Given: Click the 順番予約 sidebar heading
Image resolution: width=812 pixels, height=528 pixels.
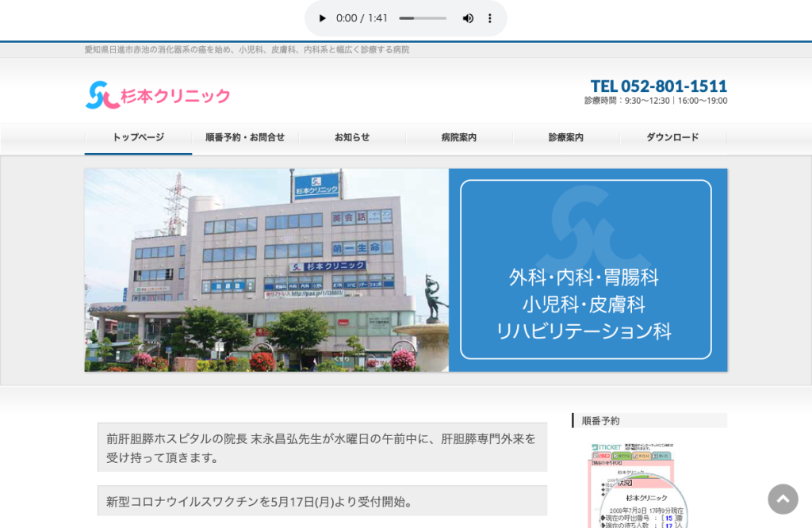Looking at the screenshot, I should click(649, 420).
